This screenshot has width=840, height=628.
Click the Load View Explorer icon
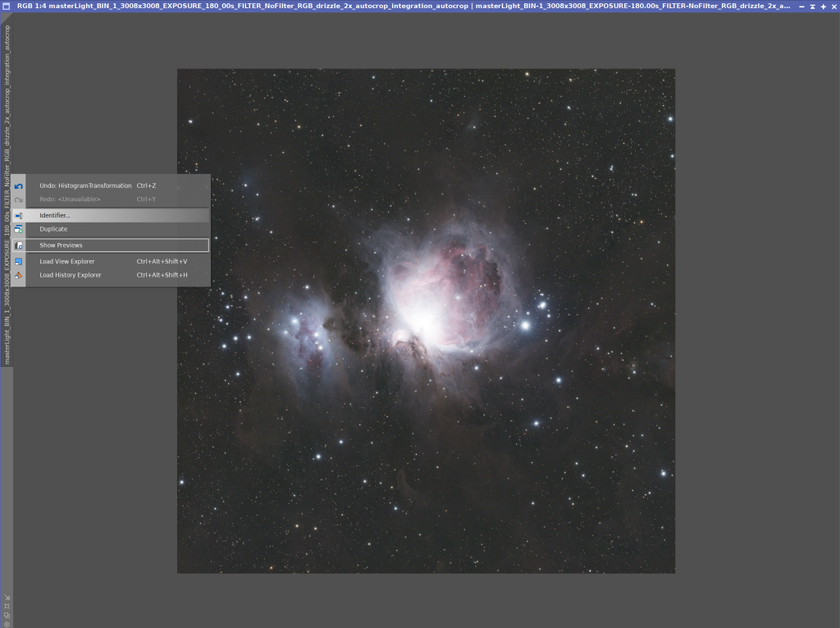[x=18, y=262]
